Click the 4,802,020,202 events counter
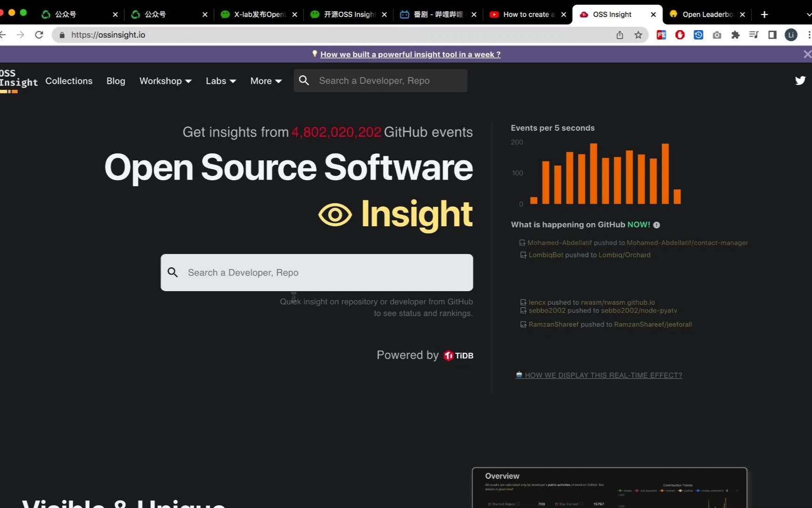Viewport: 812px width, 508px height. point(336,132)
